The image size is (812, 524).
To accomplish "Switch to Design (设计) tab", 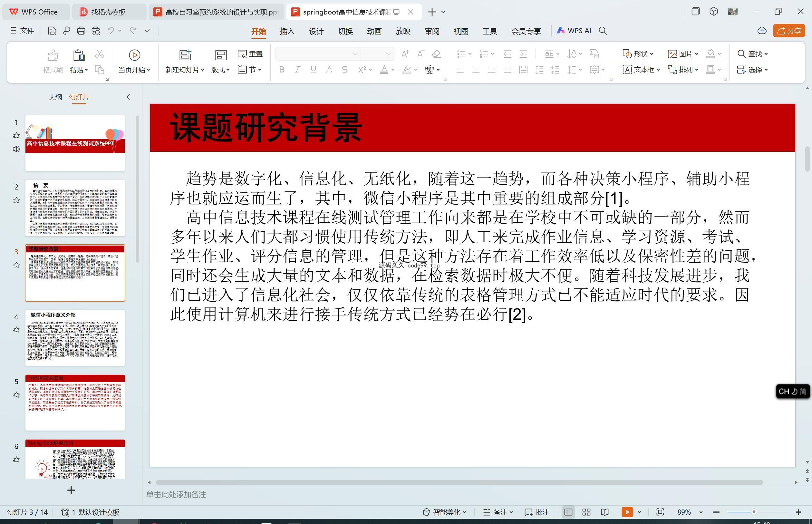I will pos(316,31).
